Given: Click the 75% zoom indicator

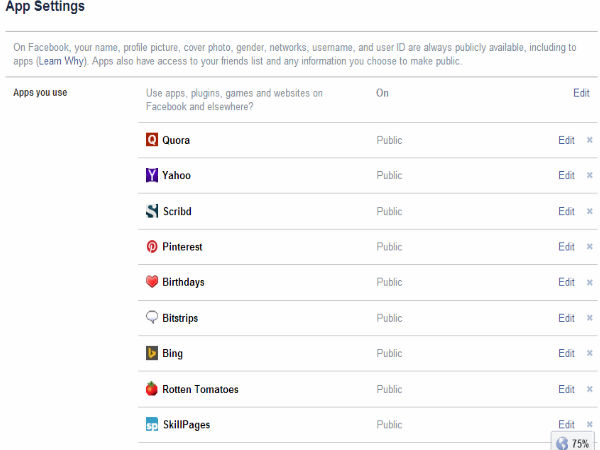Looking at the screenshot, I should (574, 441).
